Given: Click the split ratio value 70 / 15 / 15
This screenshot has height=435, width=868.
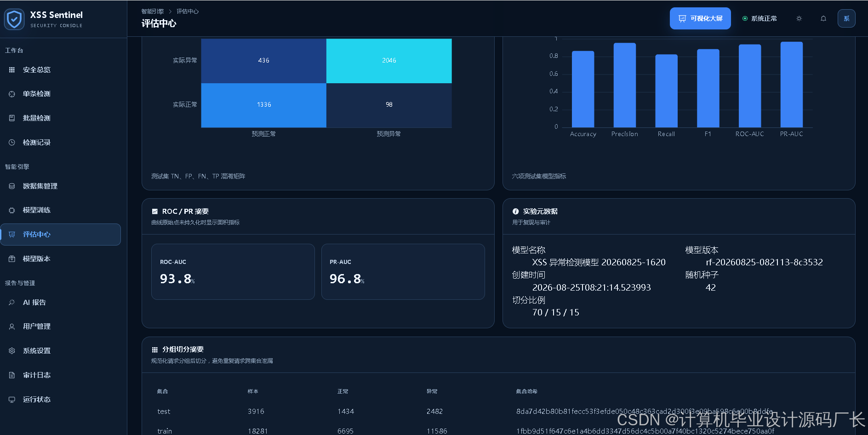Looking at the screenshot, I should point(556,312).
